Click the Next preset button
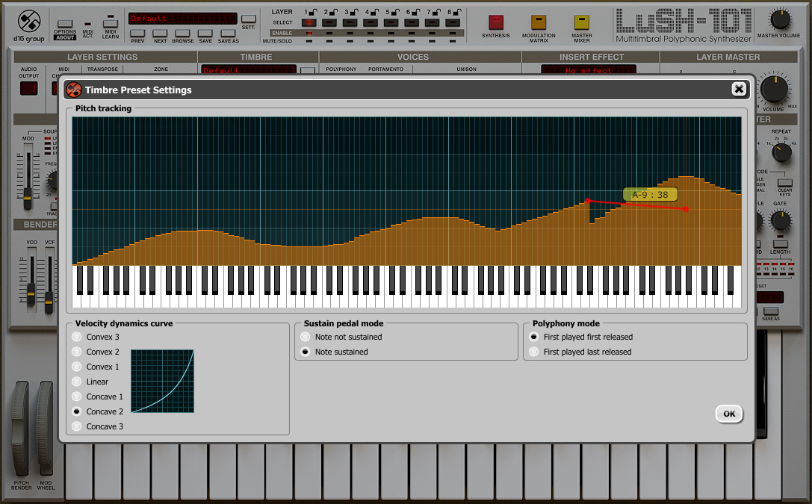 [x=160, y=33]
